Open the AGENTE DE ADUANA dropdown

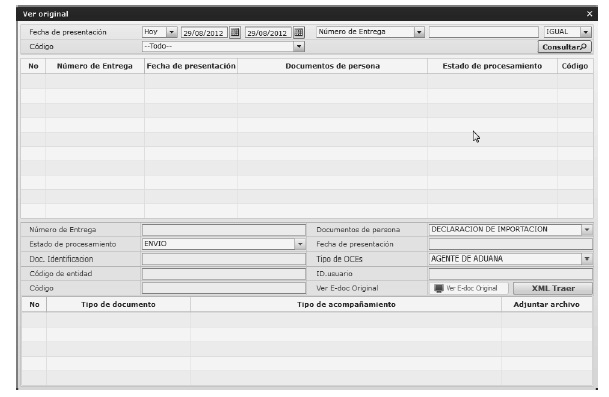587,259
